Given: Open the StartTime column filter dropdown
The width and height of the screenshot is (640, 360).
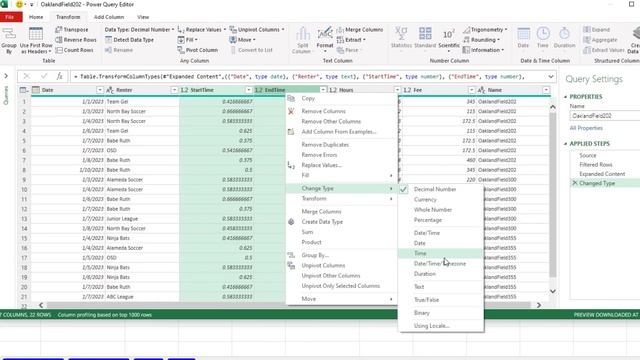Looking at the screenshot, I should [x=248, y=90].
